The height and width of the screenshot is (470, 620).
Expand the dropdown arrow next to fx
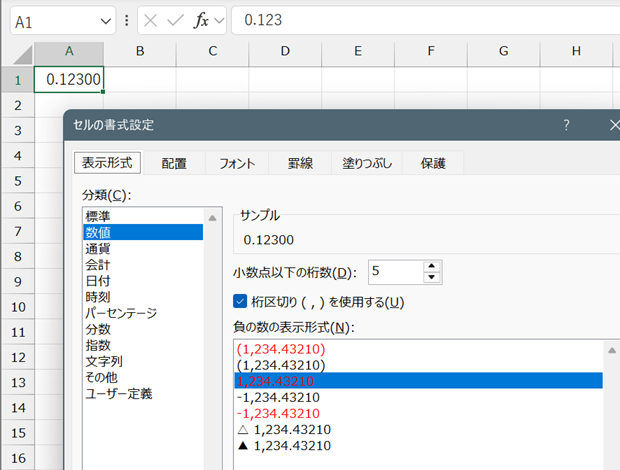click(x=219, y=21)
